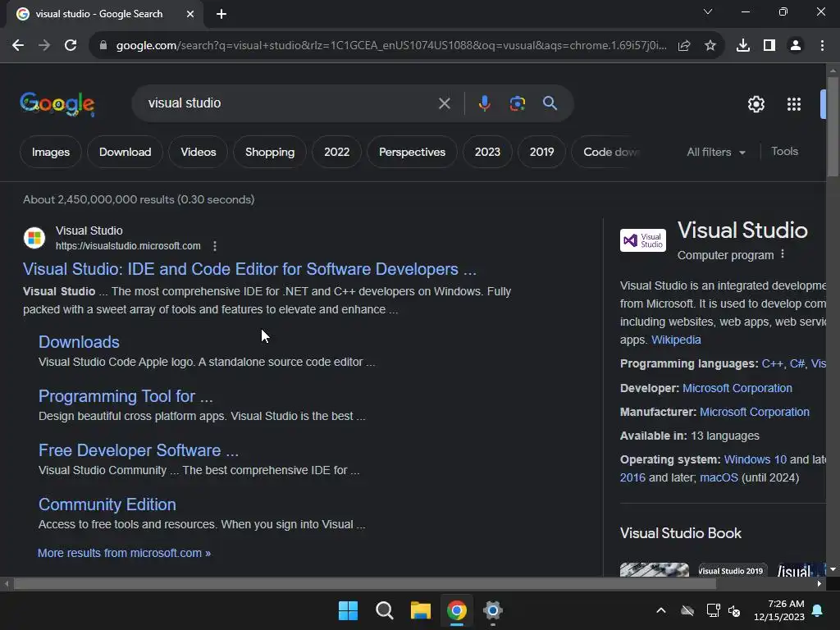Reload the Google search page
The image size is (840, 630).
[71, 46]
